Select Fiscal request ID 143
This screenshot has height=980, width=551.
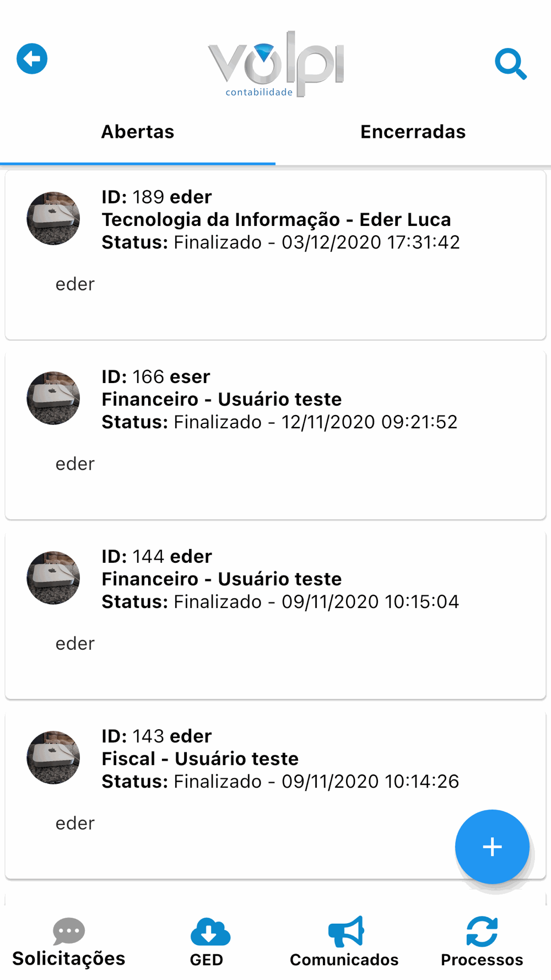coord(200,759)
